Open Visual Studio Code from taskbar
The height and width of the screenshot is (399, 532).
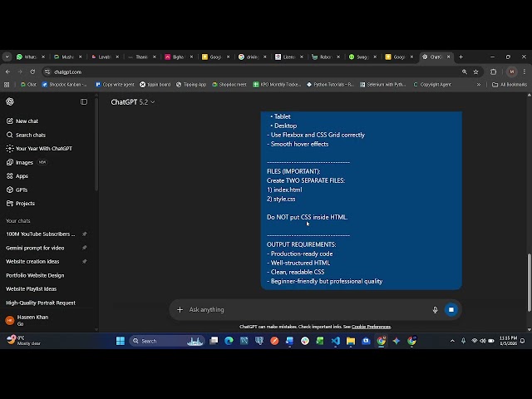336,341
